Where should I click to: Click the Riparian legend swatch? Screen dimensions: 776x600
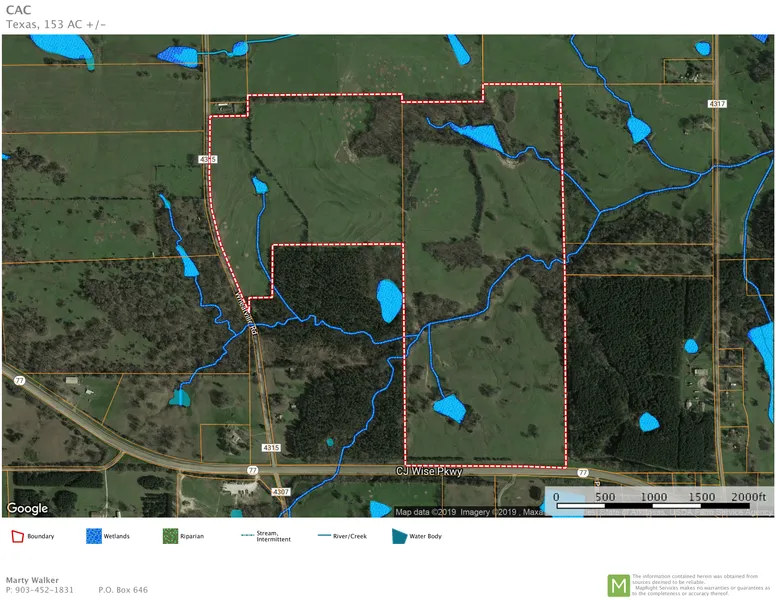[x=170, y=537]
